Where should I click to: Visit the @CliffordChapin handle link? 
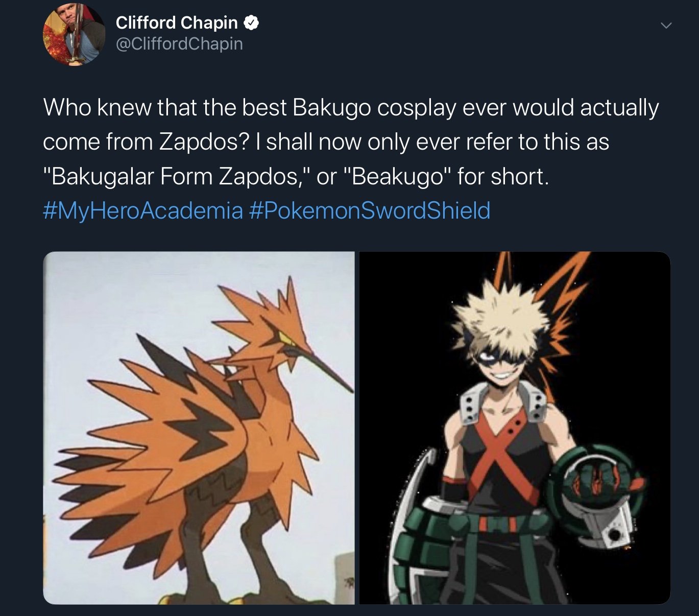[179, 44]
